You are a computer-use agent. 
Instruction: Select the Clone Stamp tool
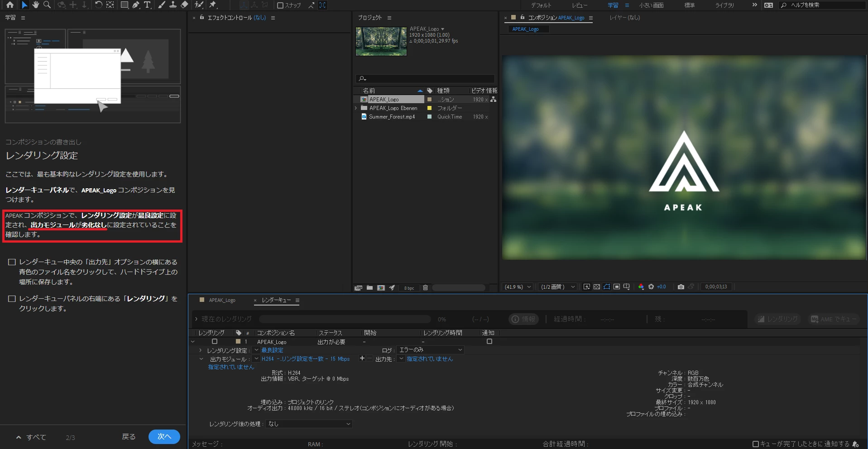[x=173, y=5]
